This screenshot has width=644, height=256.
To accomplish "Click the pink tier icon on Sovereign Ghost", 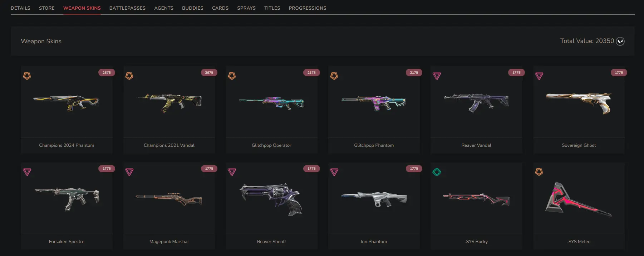I will (539, 76).
